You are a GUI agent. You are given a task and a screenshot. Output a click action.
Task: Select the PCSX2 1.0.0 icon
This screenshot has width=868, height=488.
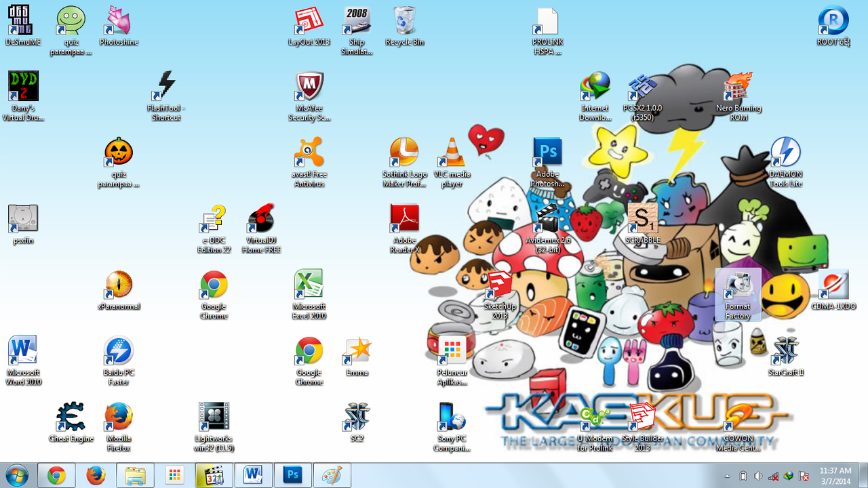[x=642, y=96]
